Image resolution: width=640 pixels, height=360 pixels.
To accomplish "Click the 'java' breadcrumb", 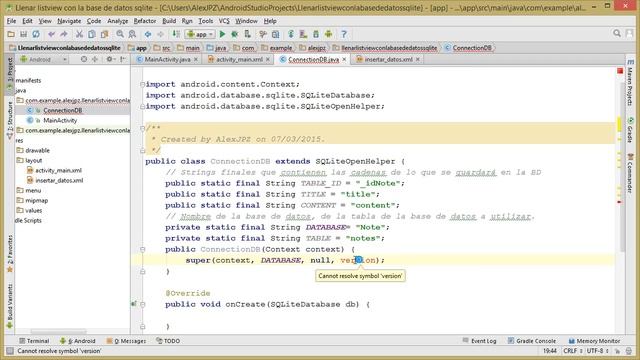I will point(217,48).
